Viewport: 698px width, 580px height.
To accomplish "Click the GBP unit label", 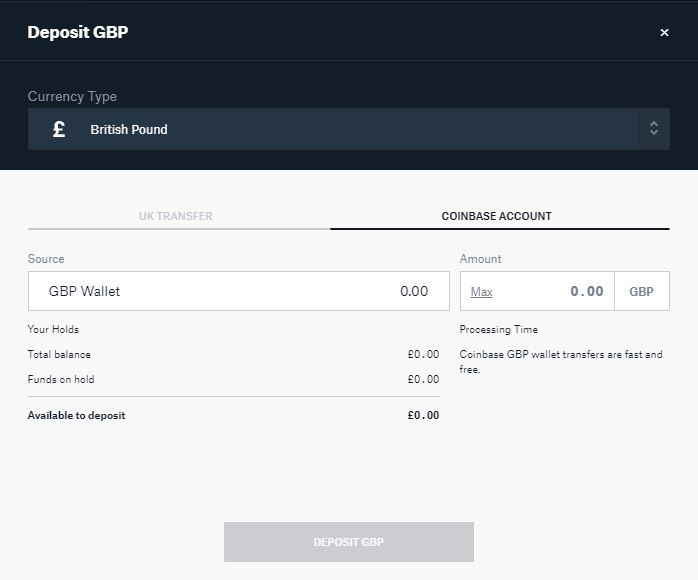I will click(x=641, y=292).
